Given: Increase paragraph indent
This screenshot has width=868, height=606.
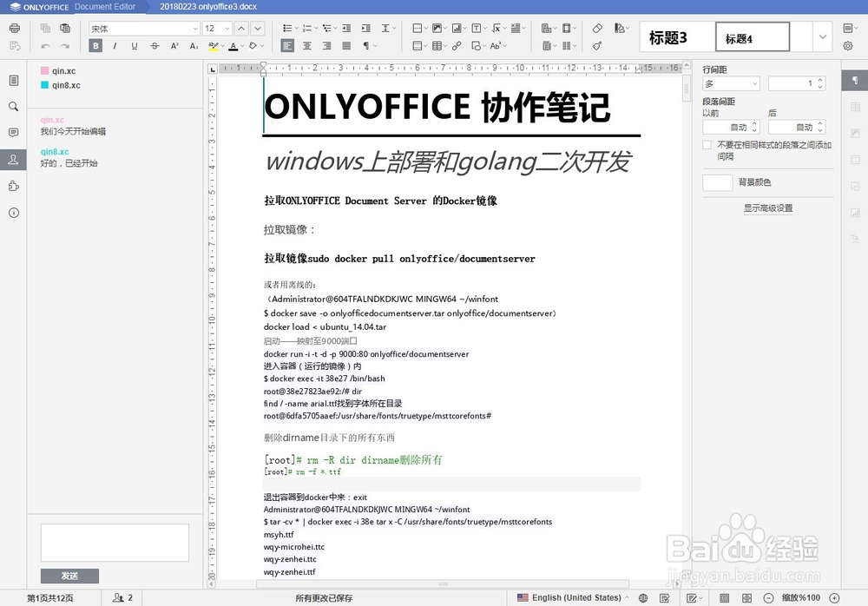Looking at the screenshot, I should click(366, 29).
